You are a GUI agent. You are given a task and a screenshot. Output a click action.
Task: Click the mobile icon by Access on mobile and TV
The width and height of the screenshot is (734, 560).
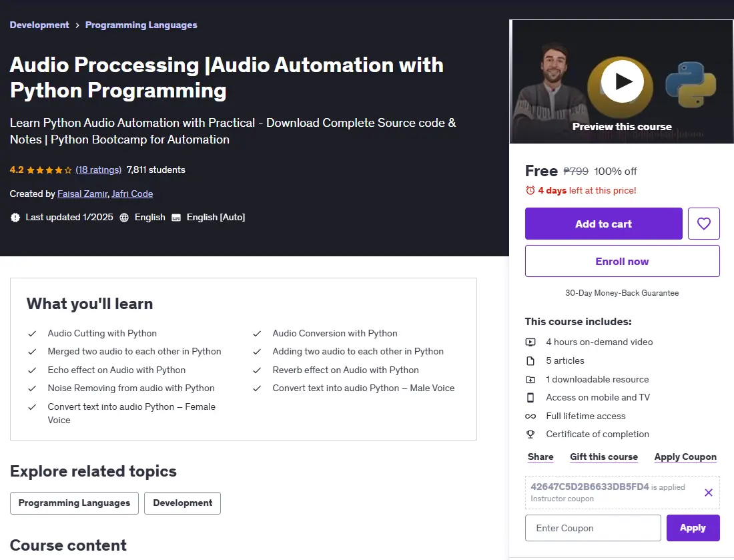[530, 398]
